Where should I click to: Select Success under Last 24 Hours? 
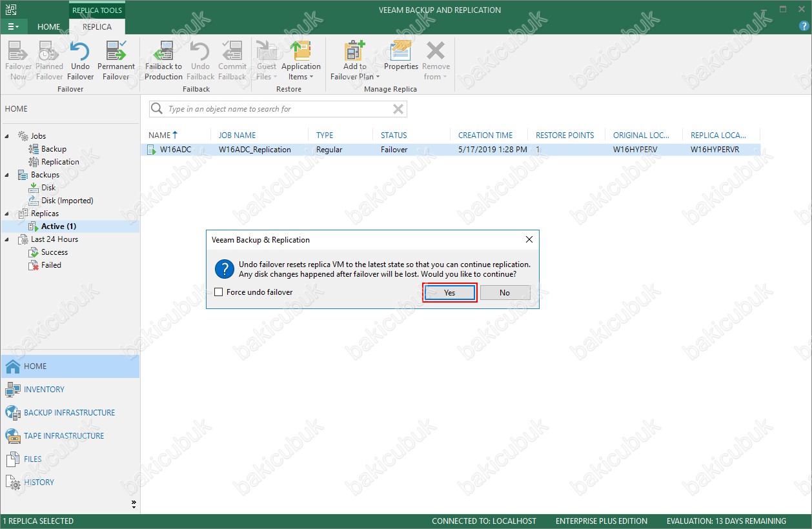tap(54, 252)
